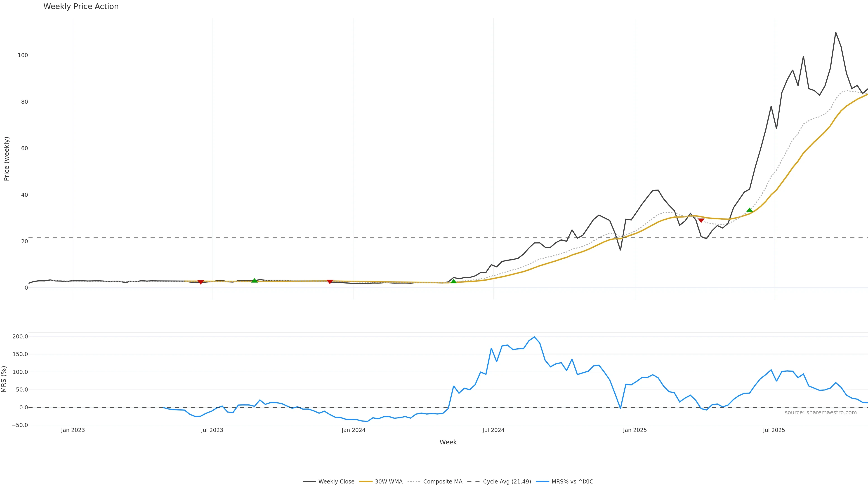Click the Jan 2024 x-axis label

[x=354, y=430]
